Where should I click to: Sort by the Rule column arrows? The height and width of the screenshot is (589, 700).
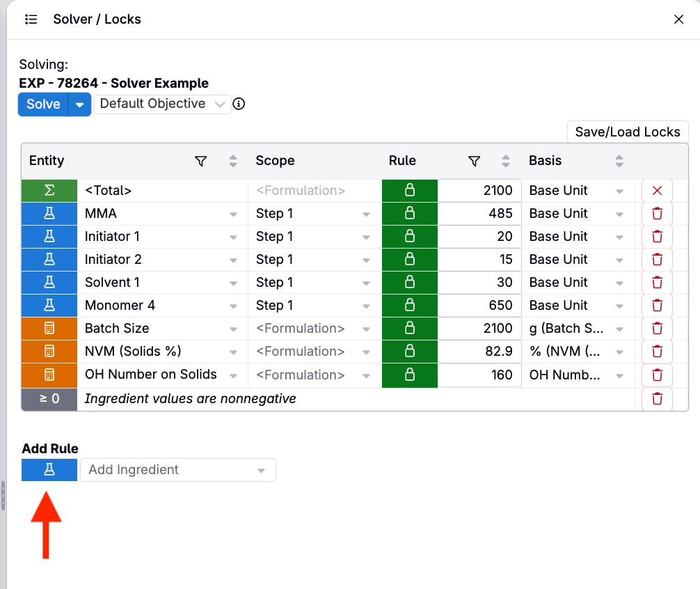click(x=506, y=161)
